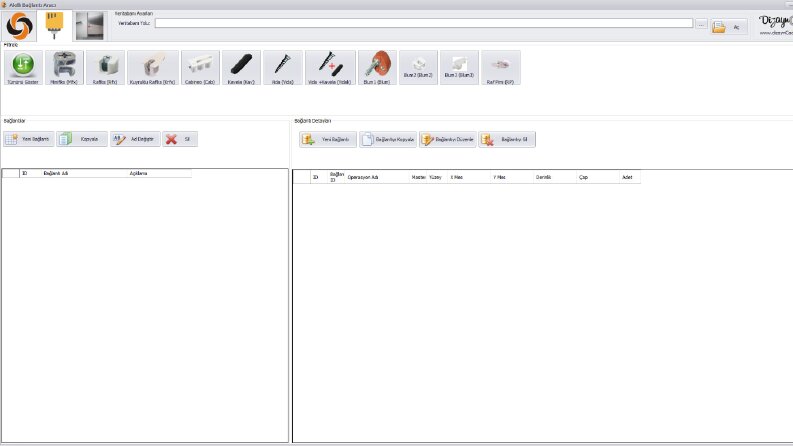Viewport: 793px width, 446px height.
Task: Open the cabinet photo tab
Action: click(90, 26)
